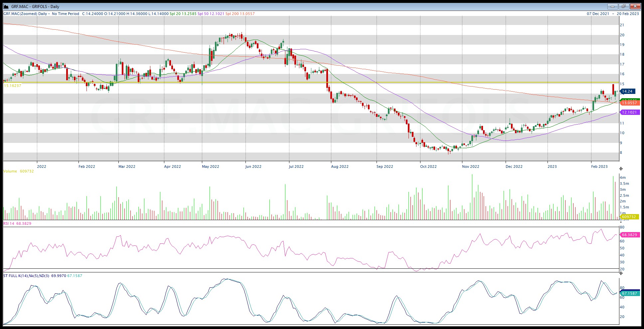The height and width of the screenshot is (329, 644).
Task: Select the teal 67.1587 stochastic value tag
Action: [629, 293]
